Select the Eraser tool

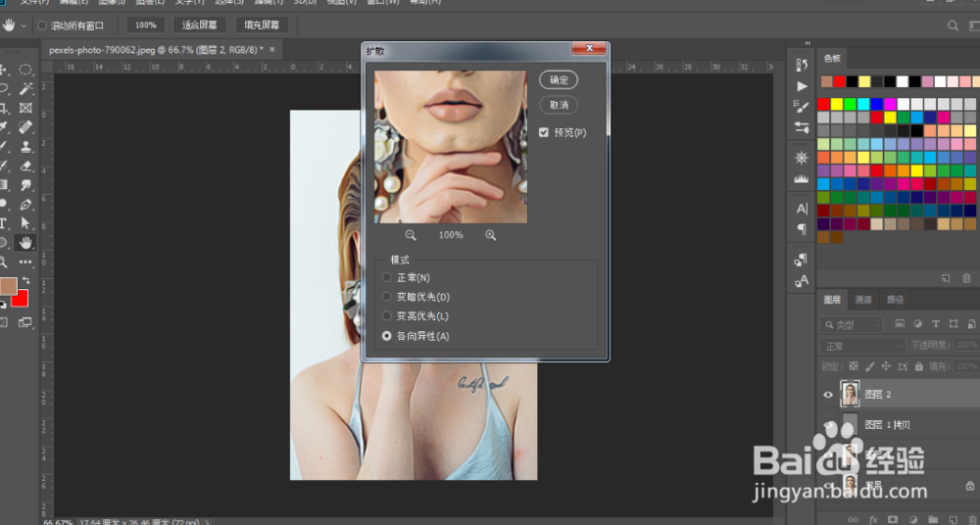25,167
